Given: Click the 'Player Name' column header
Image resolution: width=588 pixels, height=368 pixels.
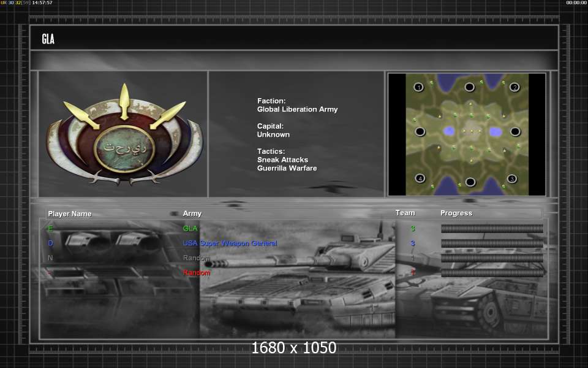Looking at the screenshot, I should coord(70,213).
